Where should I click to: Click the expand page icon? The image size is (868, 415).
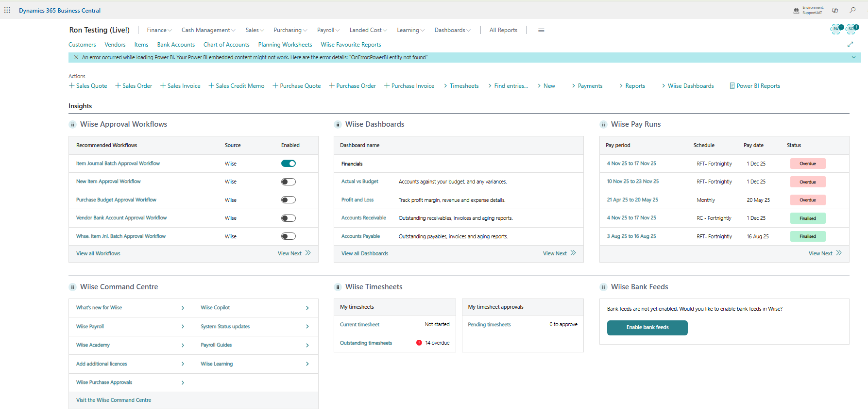850,44
